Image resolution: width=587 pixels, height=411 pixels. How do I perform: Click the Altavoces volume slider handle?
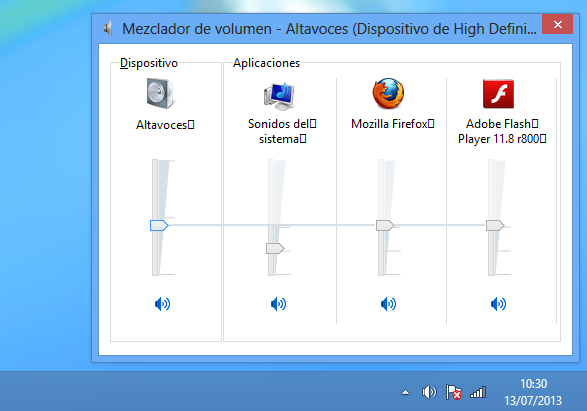tap(159, 225)
